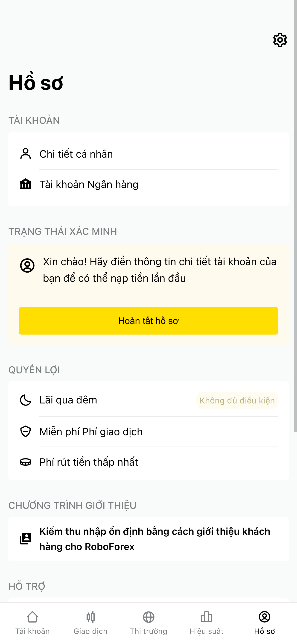Open the Hiệu suất tab
Viewport: 297px width, 644px height.
click(x=206, y=623)
